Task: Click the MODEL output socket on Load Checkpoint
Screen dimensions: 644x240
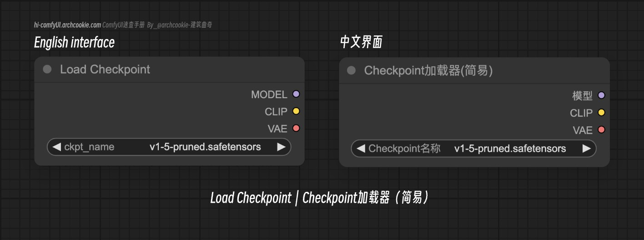Action: pos(296,94)
